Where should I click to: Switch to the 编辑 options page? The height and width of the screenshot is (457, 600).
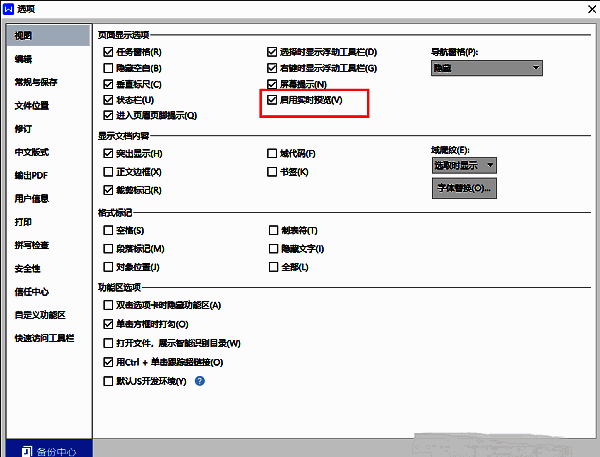(x=23, y=59)
